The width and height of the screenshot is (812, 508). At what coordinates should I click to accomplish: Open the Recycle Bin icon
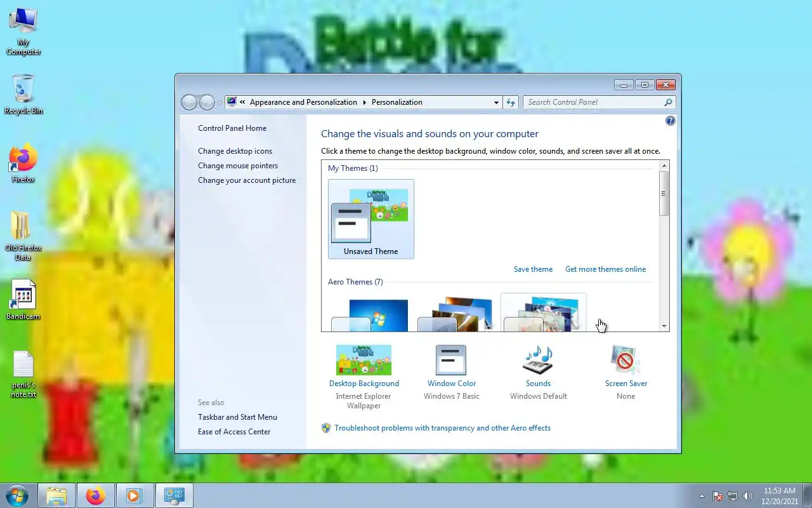tap(23, 95)
